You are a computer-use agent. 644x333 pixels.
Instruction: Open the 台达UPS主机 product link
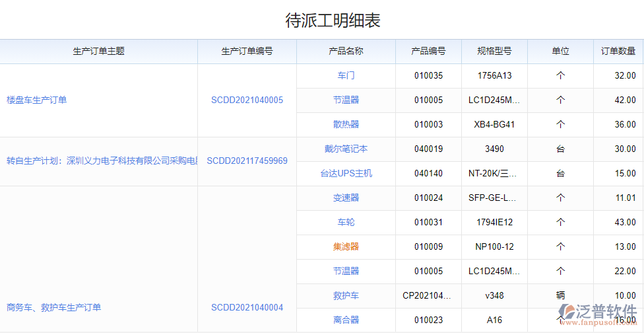click(x=346, y=174)
